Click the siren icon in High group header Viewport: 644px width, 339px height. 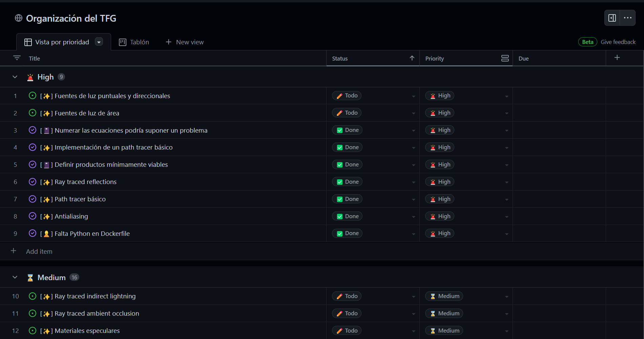coord(30,77)
